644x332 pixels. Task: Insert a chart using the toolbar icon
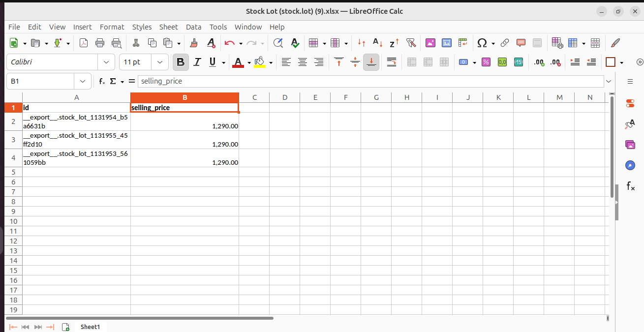point(447,43)
